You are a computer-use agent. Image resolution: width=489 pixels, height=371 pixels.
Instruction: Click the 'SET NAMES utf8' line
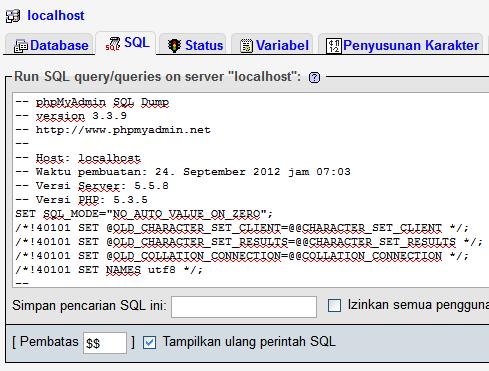pos(109,270)
